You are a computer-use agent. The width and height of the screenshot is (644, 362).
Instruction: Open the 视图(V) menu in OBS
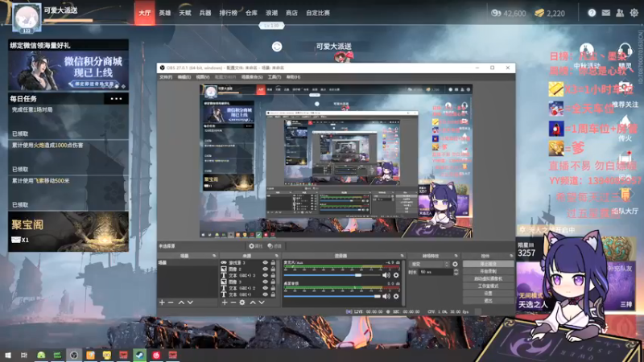click(x=203, y=77)
